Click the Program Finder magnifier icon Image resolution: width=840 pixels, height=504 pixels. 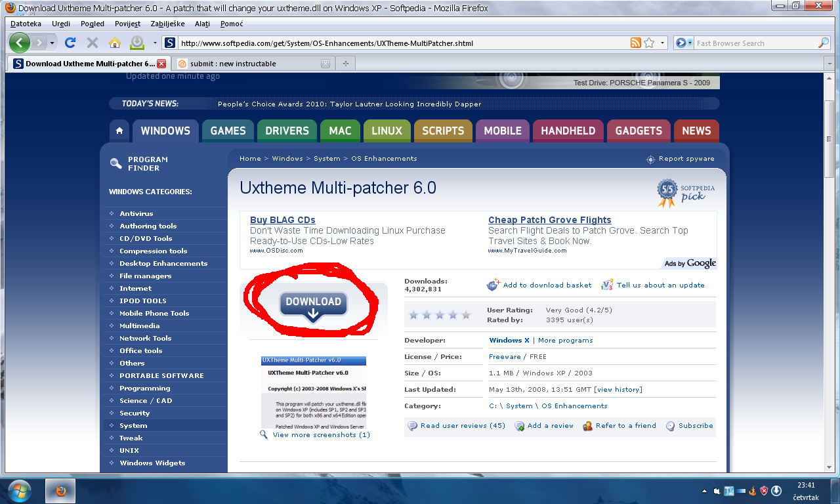115,163
